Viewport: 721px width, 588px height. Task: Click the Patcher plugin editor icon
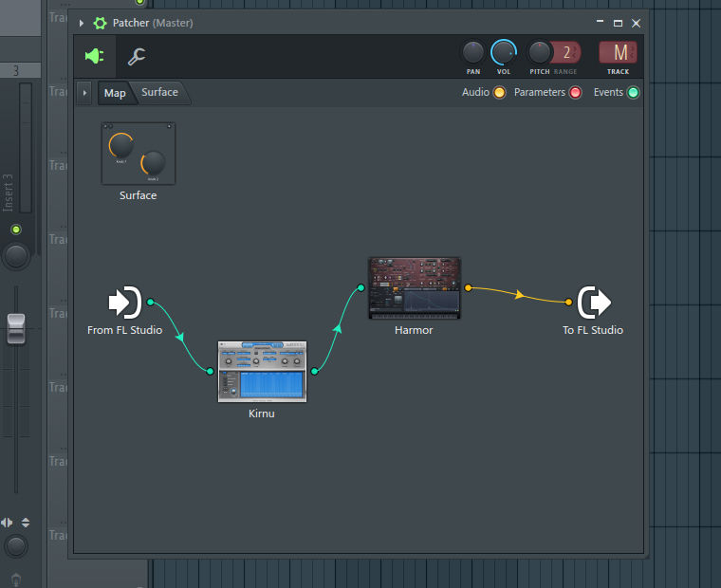(95, 56)
